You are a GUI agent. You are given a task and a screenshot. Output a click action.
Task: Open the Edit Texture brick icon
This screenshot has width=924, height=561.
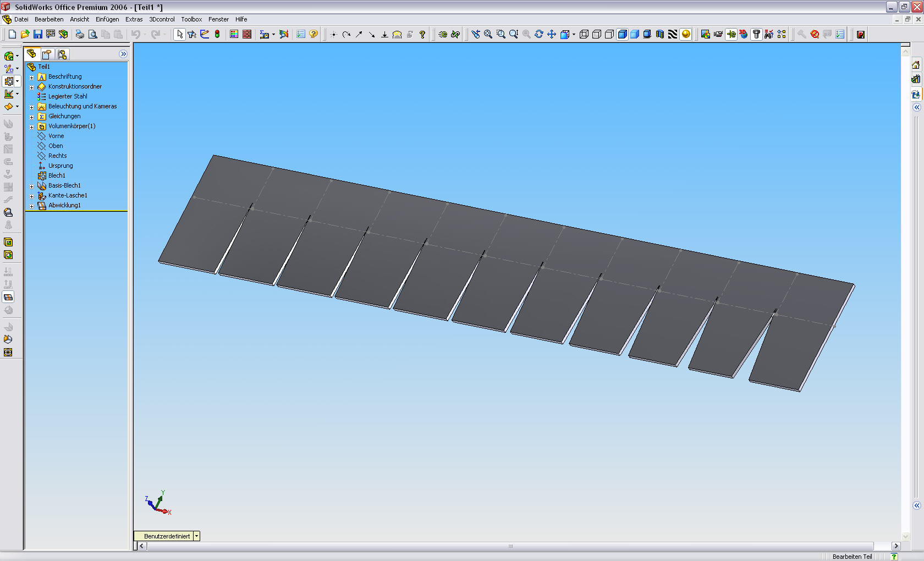coord(247,34)
